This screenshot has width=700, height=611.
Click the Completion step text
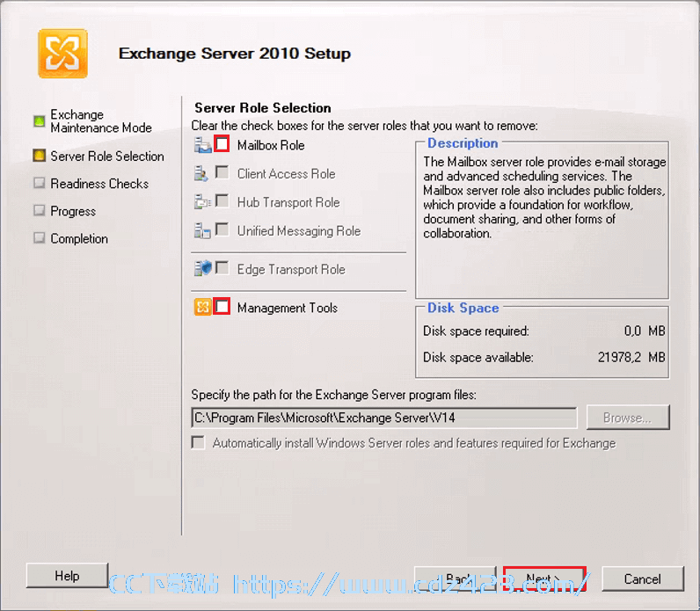[79, 239]
